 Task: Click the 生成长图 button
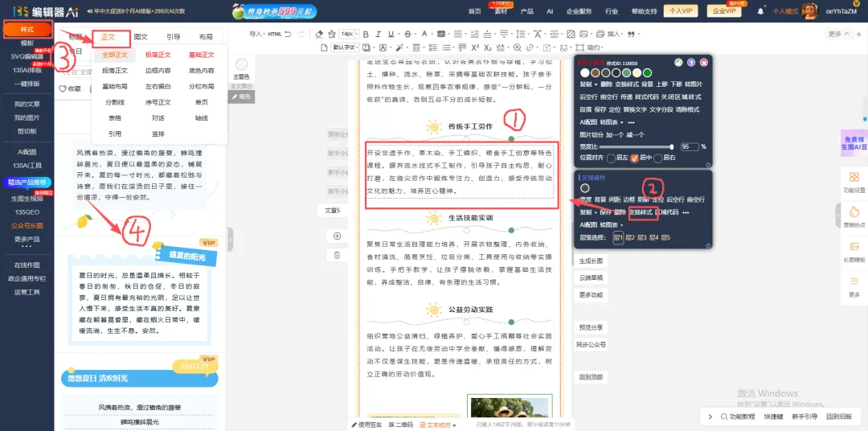pos(591,261)
